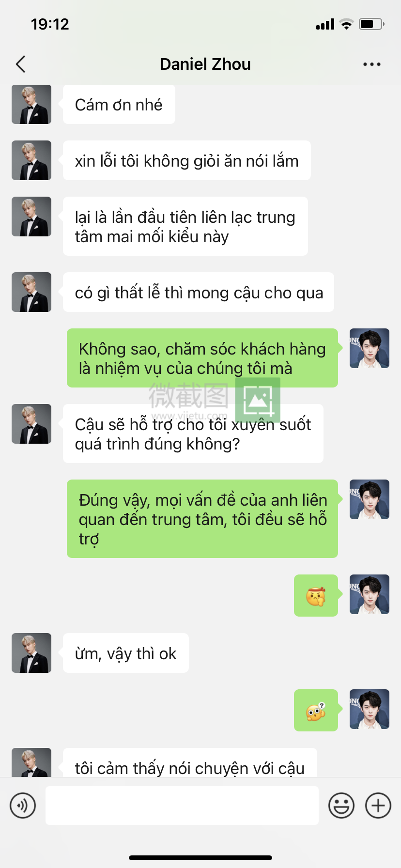Tap the battery status indicator

pyautogui.click(x=371, y=24)
